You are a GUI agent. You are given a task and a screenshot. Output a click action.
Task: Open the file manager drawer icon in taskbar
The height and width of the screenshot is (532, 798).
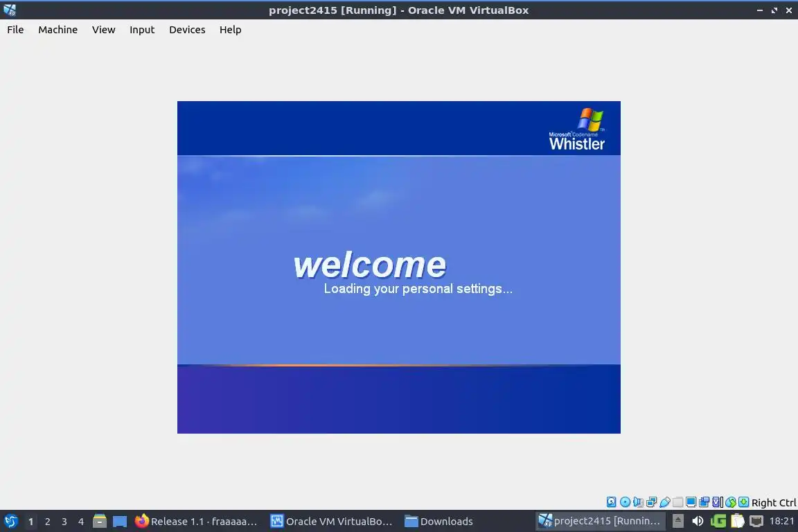pos(100,522)
